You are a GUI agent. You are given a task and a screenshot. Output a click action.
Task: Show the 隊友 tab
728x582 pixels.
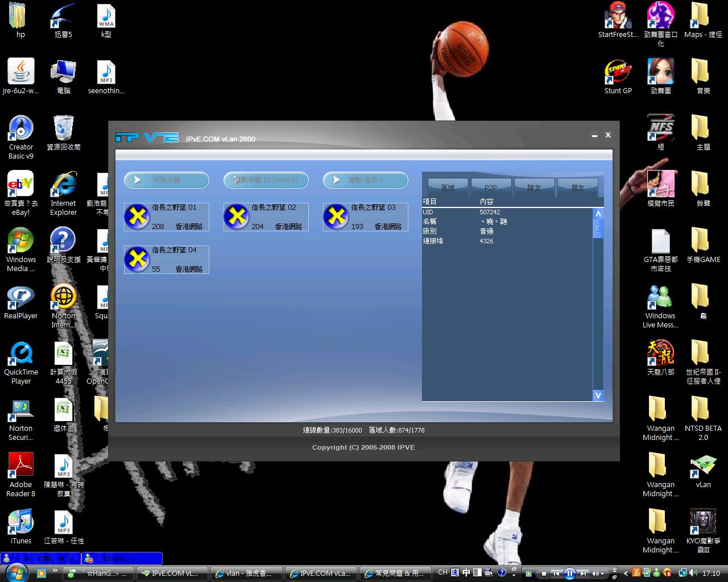tap(534, 187)
